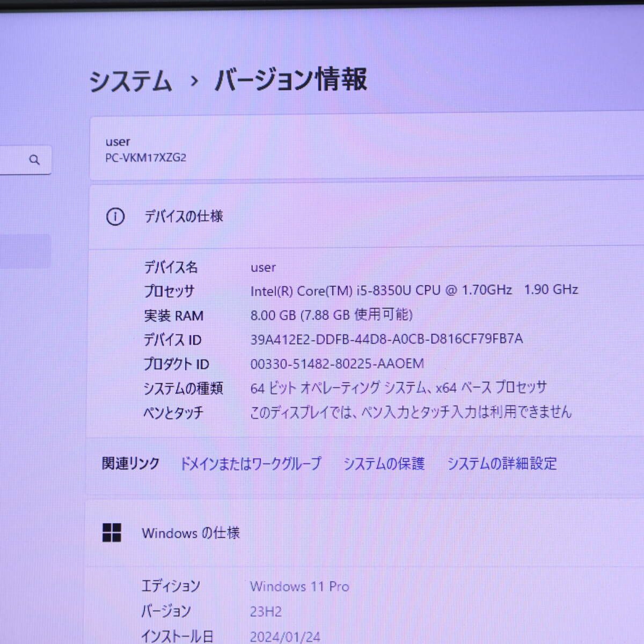644x644 pixels.
Task: Click the ペンとタッチ label
Action: (173, 413)
